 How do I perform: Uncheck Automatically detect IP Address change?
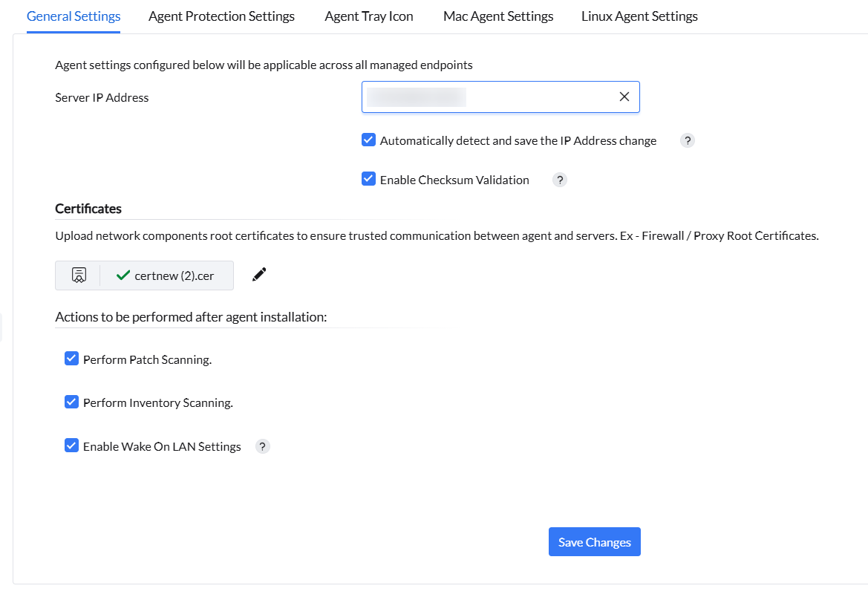[x=369, y=140]
